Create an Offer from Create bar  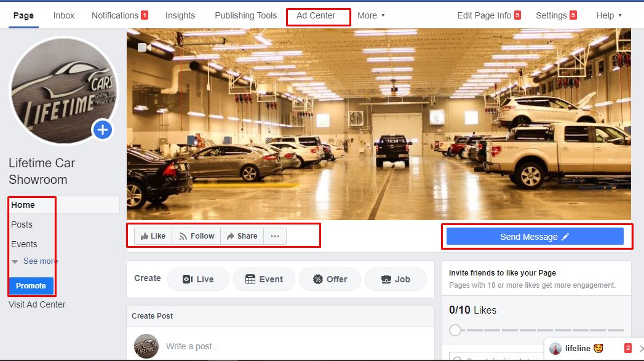click(330, 279)
